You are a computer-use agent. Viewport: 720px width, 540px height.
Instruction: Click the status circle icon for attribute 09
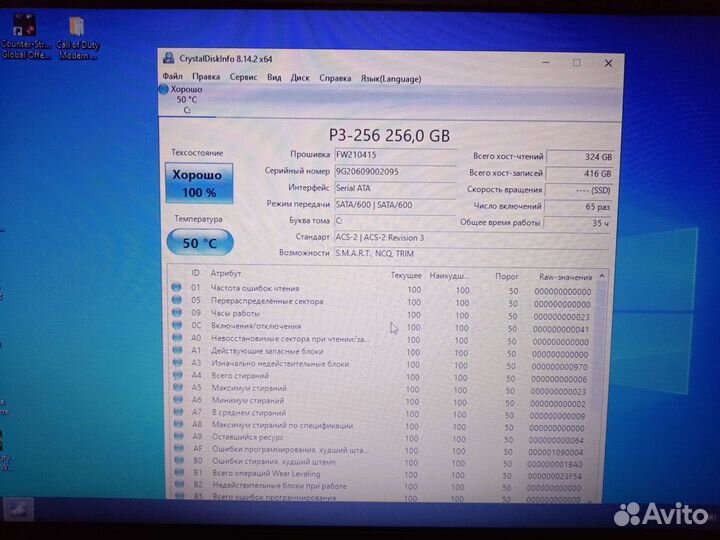coord(177,312)
